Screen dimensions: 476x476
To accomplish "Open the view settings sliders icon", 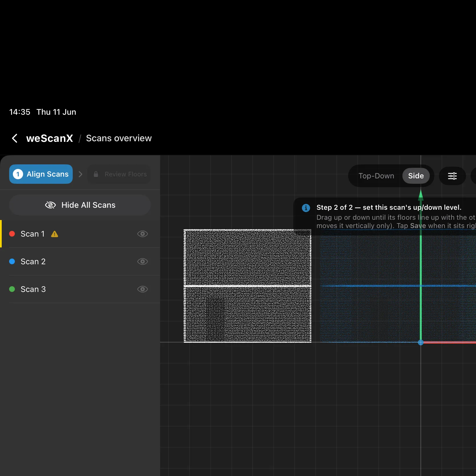I will click(x=452, y=176).
